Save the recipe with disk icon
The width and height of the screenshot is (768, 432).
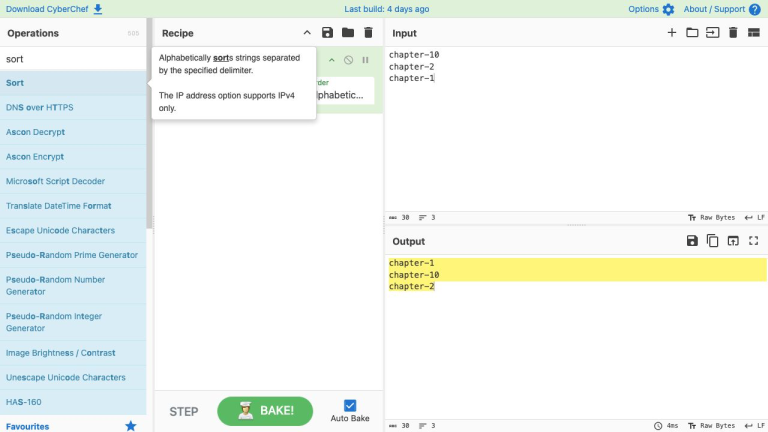(x=327, y=33)
